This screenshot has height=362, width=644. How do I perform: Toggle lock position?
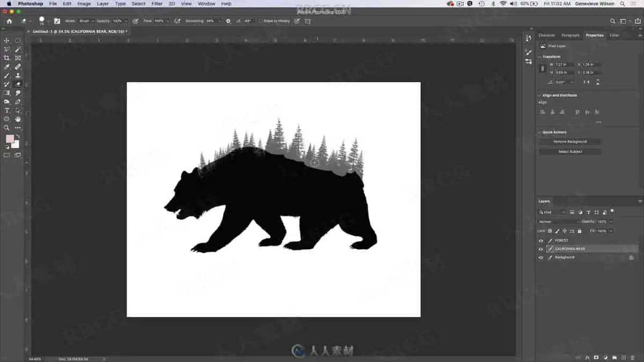[x=565, y=231]
